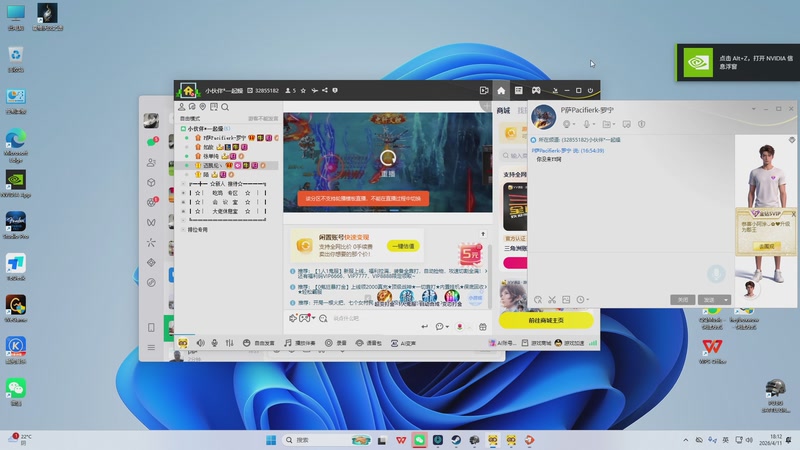Click the close (关闭) button in private chat
The height and width of the screenshot is (450, 800).
[x=683, y=300]
